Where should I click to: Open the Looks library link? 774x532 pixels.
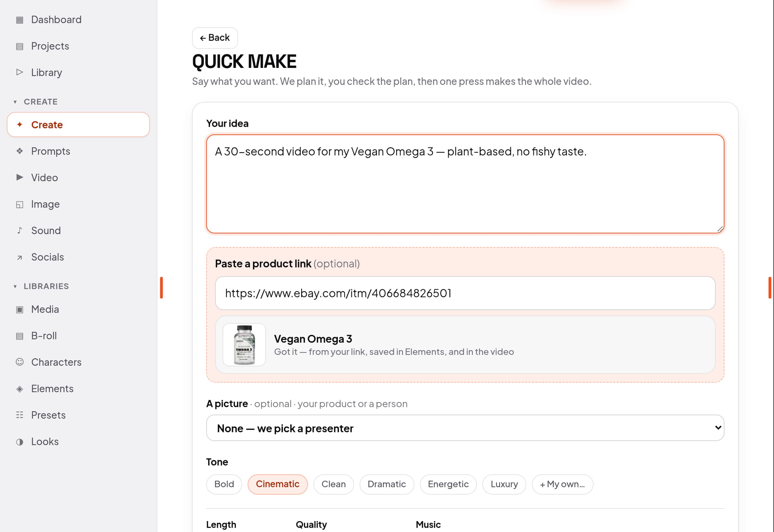point(78,442)
